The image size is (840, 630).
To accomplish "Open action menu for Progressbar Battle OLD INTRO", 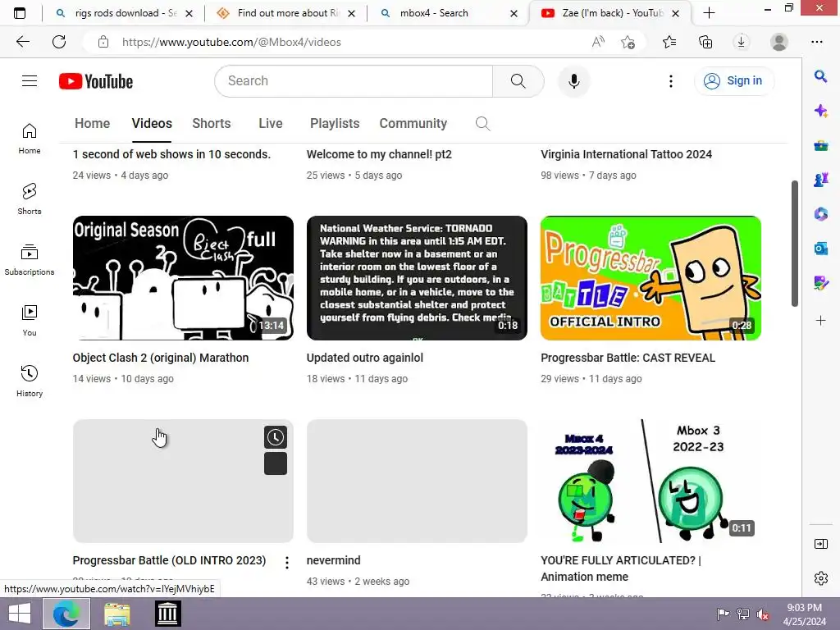I will point(287,563).
